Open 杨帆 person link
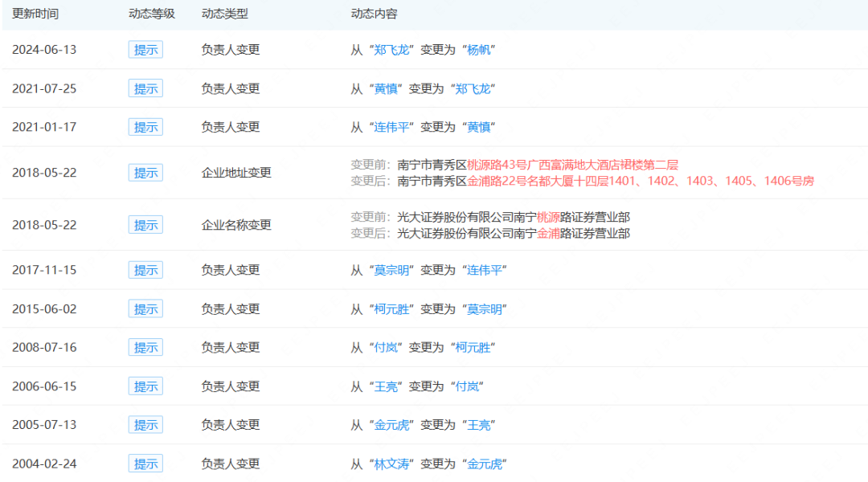Viewport: 868px width, 482px height. pyautogui.click(x=479, y=50)
